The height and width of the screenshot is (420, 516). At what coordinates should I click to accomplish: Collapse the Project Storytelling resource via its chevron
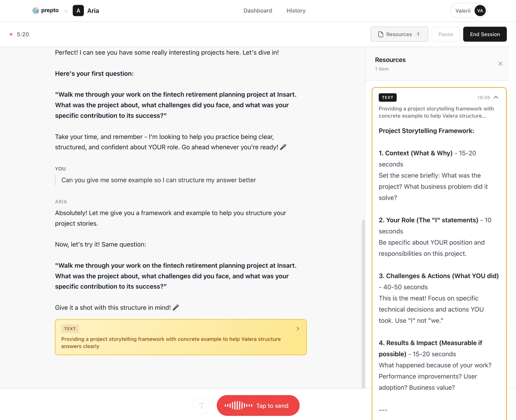click(x=496, y=97)
